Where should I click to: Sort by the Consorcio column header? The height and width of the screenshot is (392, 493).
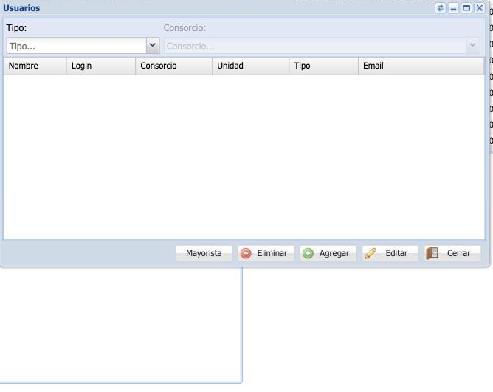click(x=174, y=66)
